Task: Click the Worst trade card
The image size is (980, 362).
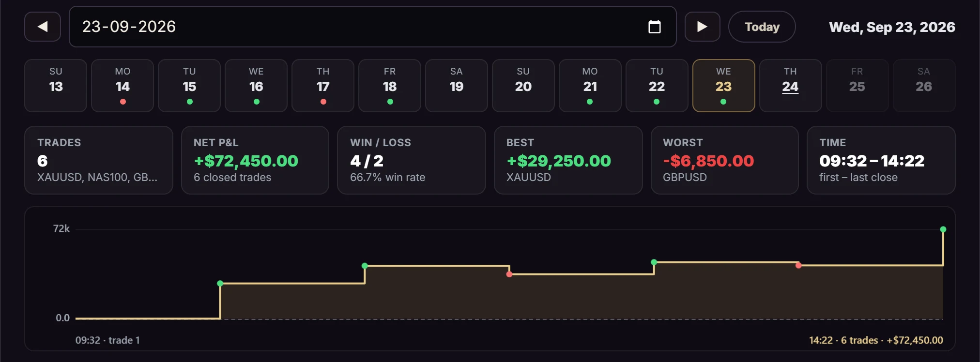Action: point(725,160)
